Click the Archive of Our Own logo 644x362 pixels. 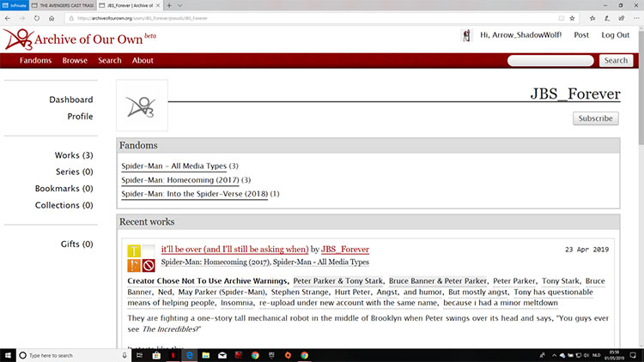tap(80, 39)
